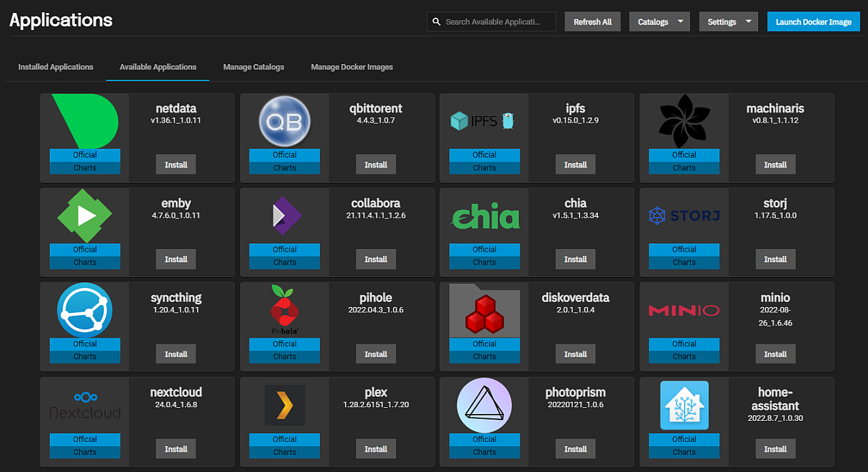Click the search magnifier icon

point(436,22)
